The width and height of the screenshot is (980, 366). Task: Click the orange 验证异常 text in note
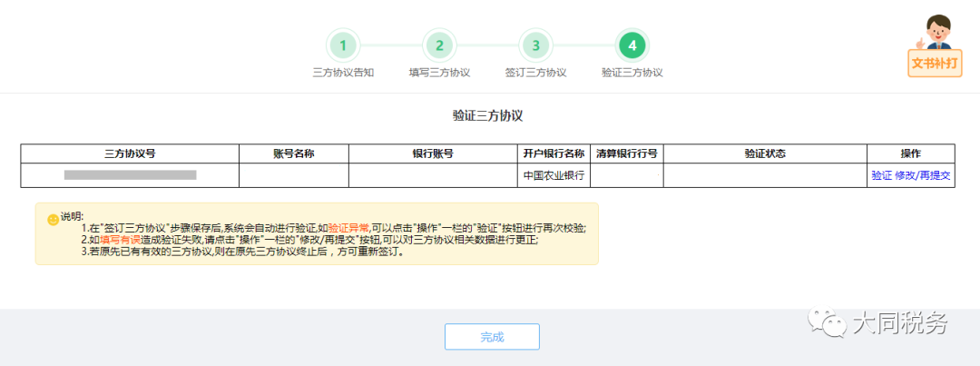click(348, 228)
